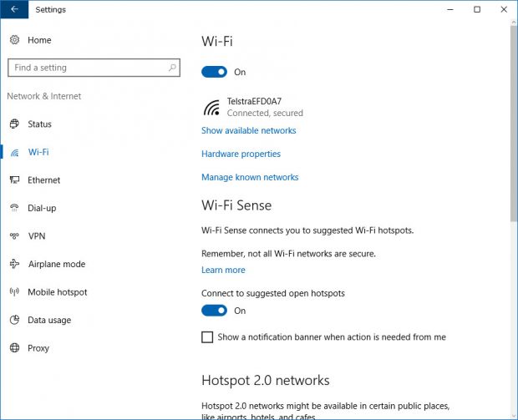Turn off the Wi-Fi toggle switch

(x=214, y=72)
